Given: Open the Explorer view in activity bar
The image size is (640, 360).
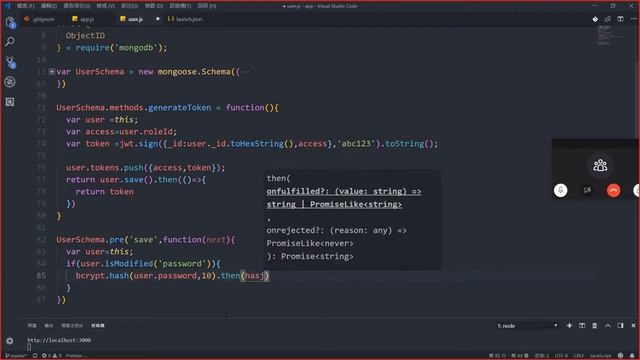Looking at the screenshot, I should [10, 22].
